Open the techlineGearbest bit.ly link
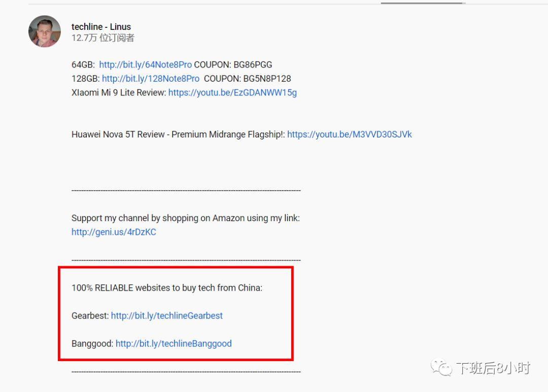548x392 pixels. [167, 316]
